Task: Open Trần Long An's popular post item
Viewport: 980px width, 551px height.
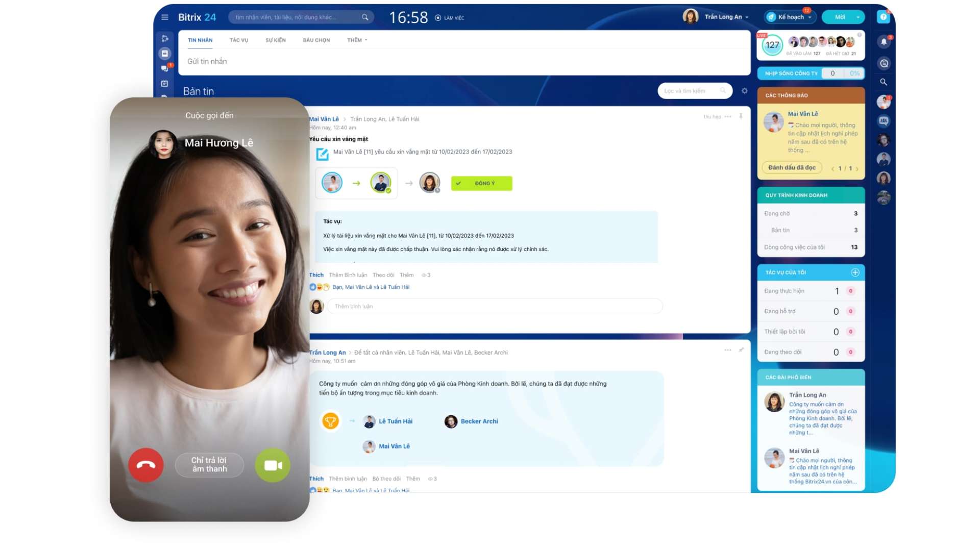Action: pos(811,414)
